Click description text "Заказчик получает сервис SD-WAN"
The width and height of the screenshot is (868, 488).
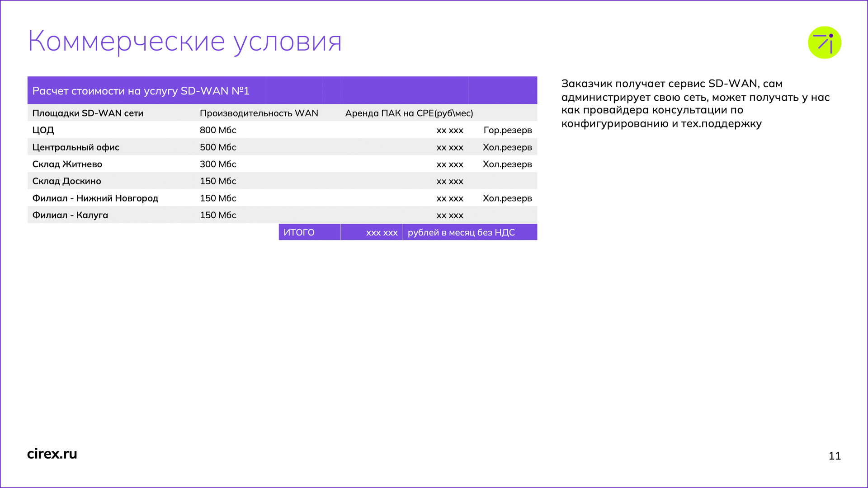tap(659, 84)
